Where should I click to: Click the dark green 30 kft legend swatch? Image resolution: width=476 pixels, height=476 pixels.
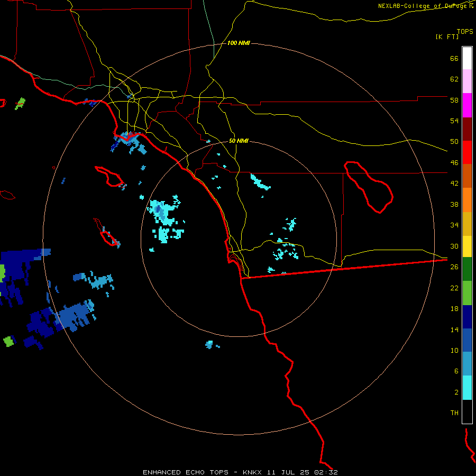467,269
